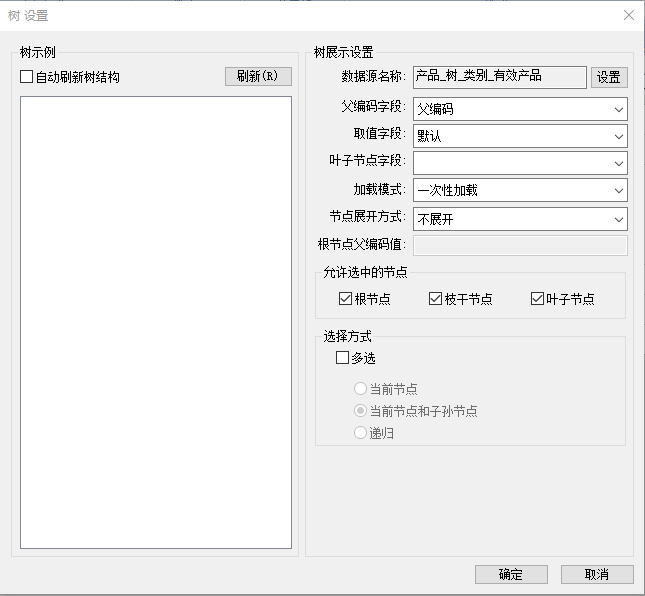645x596 pixels.
Task: Close the 树 设置 dialog window
Action: (628, 15)
